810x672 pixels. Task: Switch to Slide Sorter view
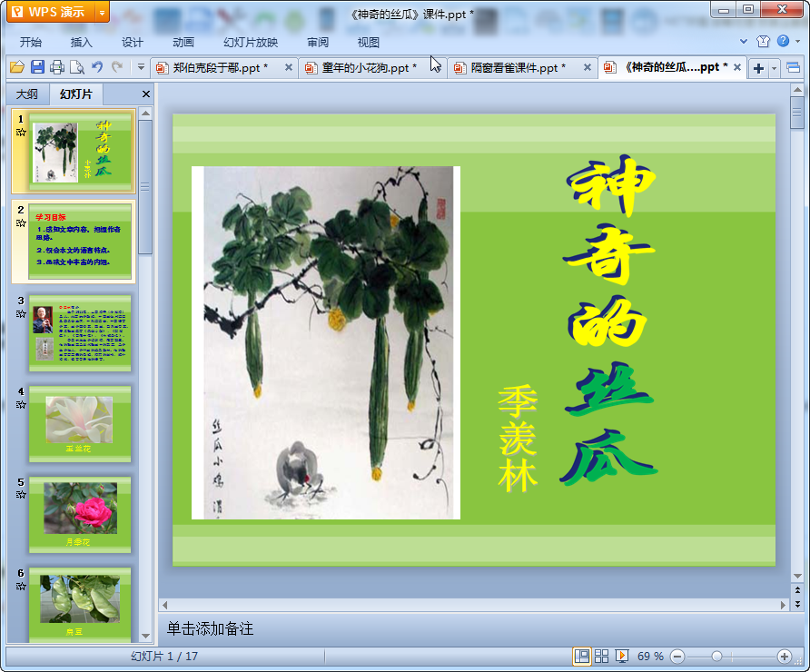(x=601, y=657)
